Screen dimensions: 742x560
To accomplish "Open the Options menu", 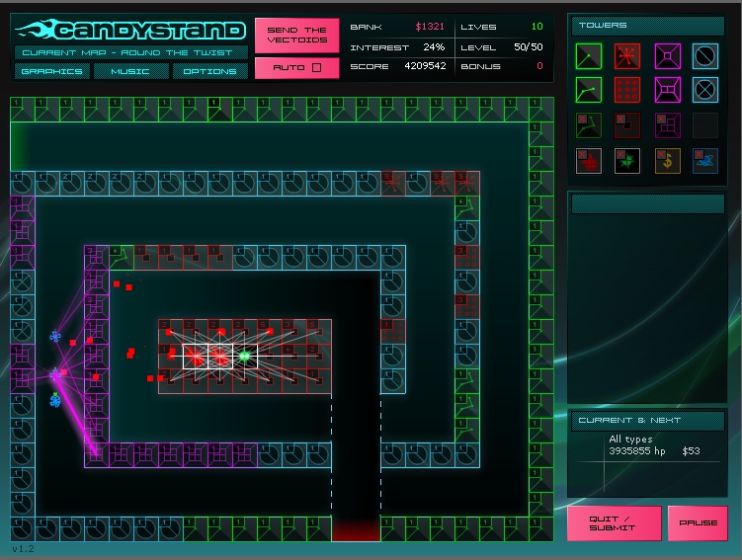I will coord(209,71).
